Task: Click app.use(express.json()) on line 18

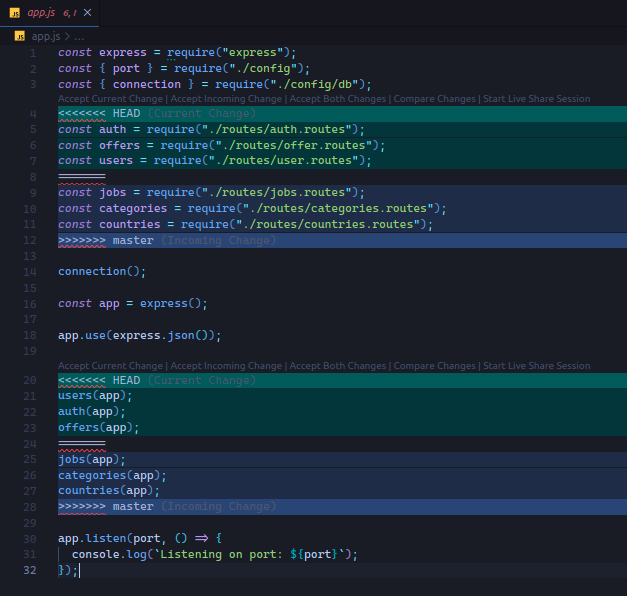Action: click(140, 336)
